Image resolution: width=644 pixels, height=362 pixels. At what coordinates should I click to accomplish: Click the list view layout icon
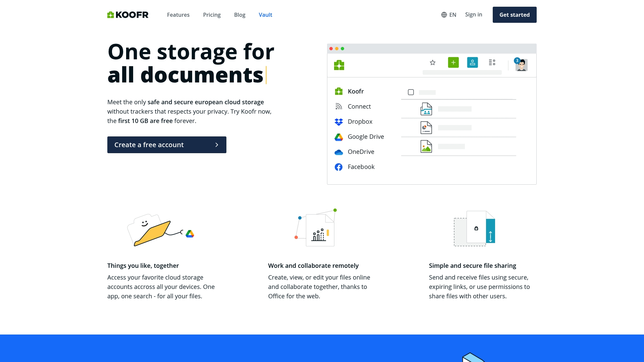[492, 62]
